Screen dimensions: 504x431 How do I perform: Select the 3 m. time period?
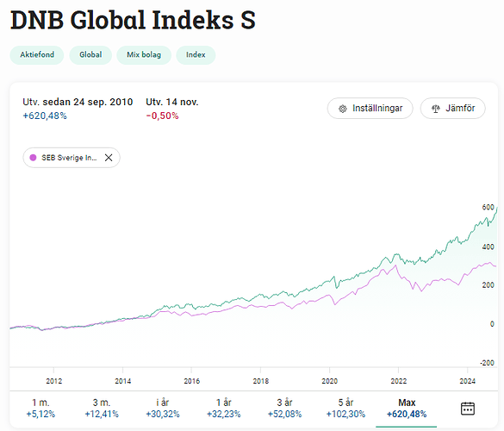(102, 409)
